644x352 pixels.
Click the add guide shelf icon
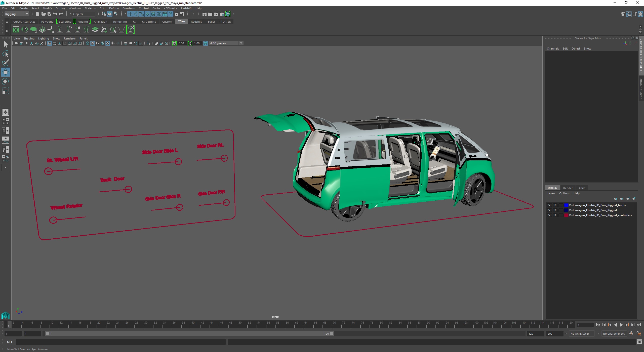(x=60, y=30)
